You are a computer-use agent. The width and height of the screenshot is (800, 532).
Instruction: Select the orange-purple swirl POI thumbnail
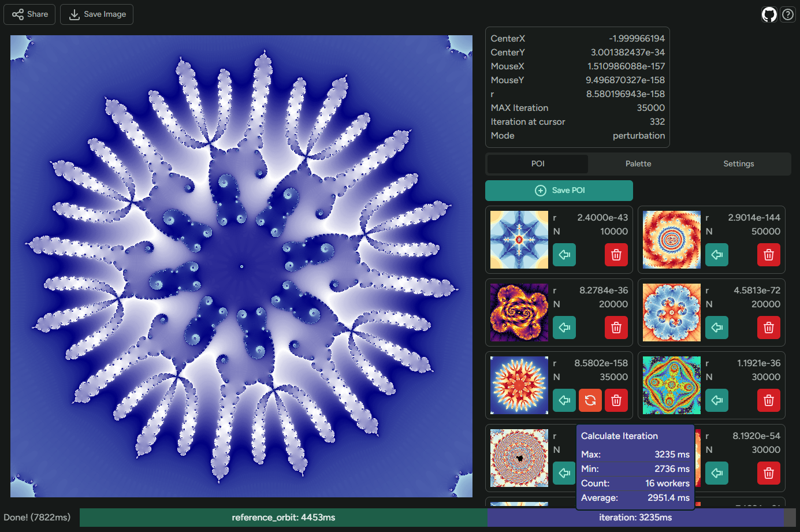pyautogui.click(x=519, y=312)
